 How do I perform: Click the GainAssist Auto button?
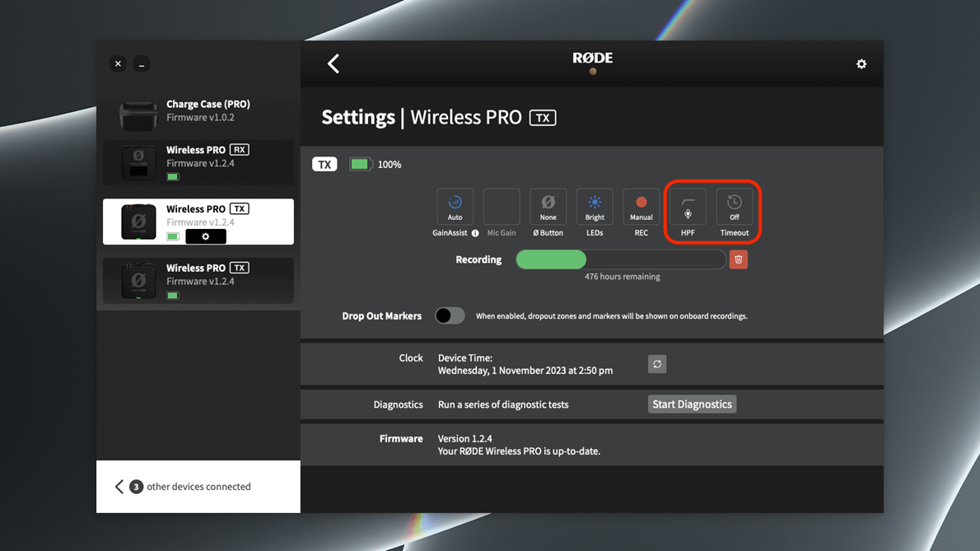pyautogui.click(x=455, y=206)
